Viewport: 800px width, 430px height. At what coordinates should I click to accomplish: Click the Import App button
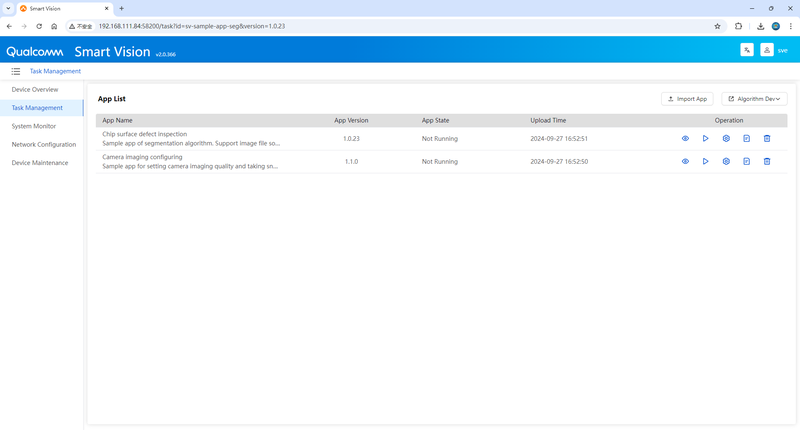click(687, 99)
